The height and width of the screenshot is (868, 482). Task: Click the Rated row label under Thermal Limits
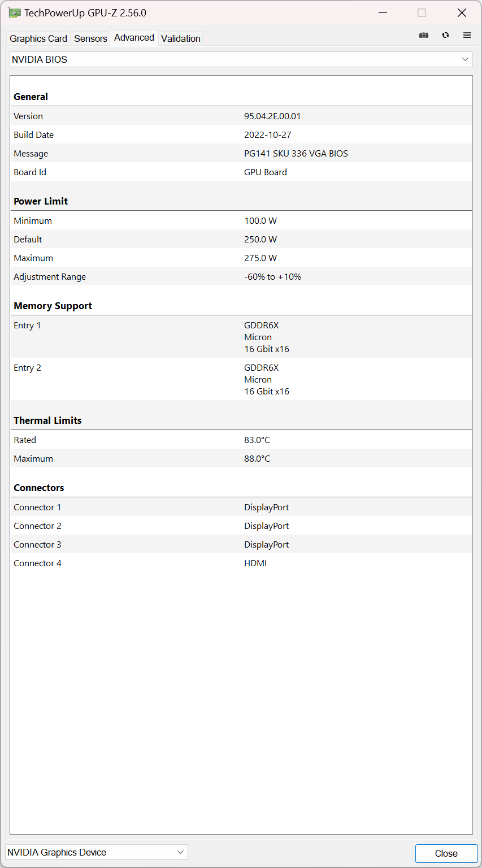coord(25,440)
